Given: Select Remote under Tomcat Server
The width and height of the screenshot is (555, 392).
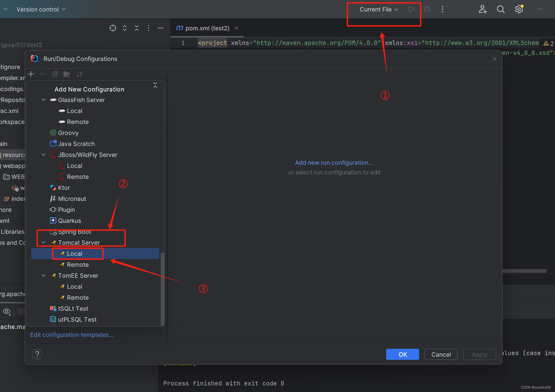Looking at the screenshot, I should click(78, 265).
